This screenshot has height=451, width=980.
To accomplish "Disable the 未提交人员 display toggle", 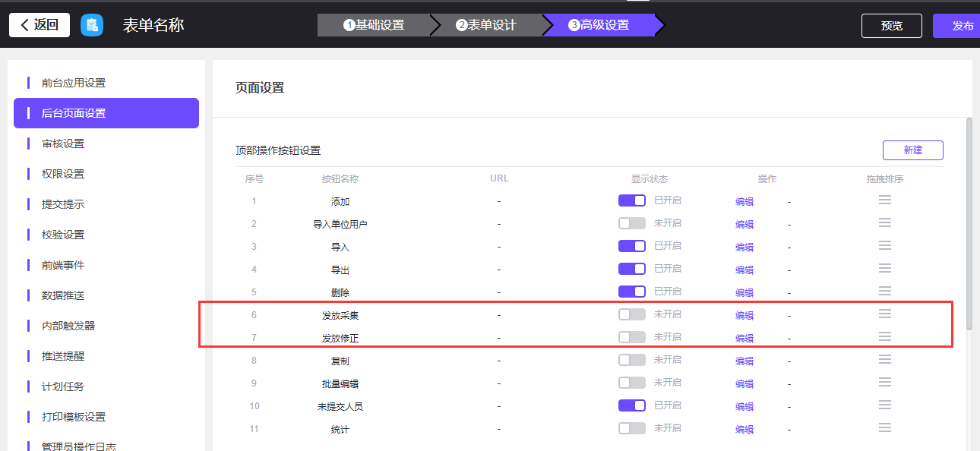I will (632, 405).
